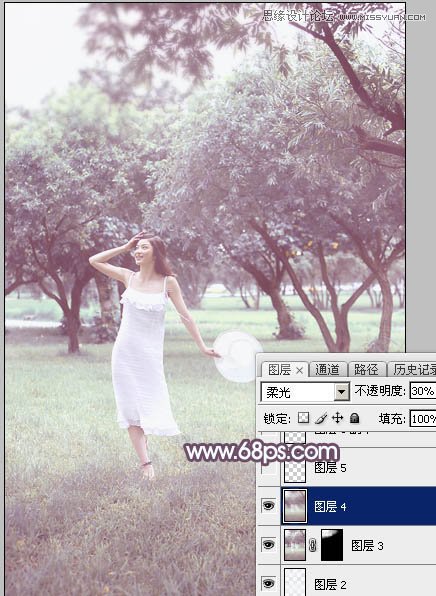Image resolution: width=436 pixels, height=596 pixels.
Task: Open the 柔光 blend mode dropdown arrow
Action: (342, 392)
